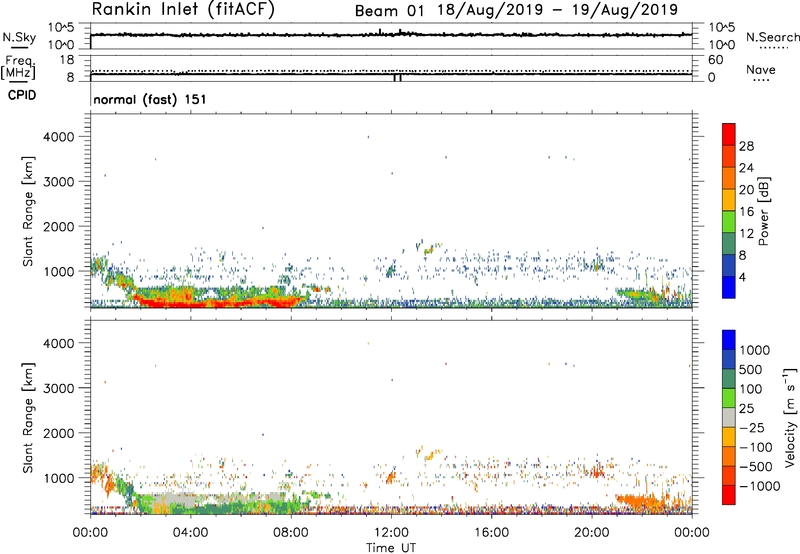Click the blue bottom of power color bar
The height and width of the screenshot is (554, 800).
coord(729,287)
